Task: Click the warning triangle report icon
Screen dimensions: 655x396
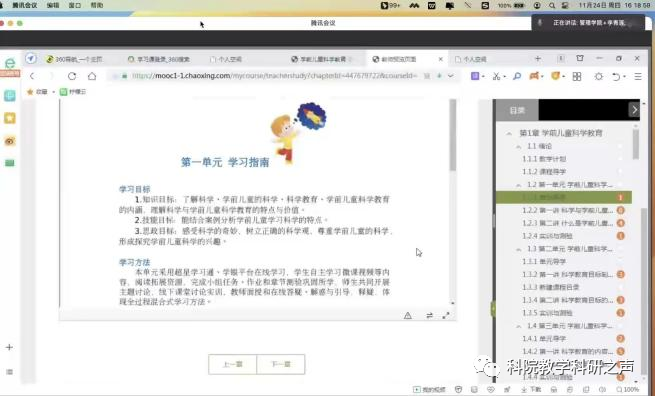Action: [408, 316]
